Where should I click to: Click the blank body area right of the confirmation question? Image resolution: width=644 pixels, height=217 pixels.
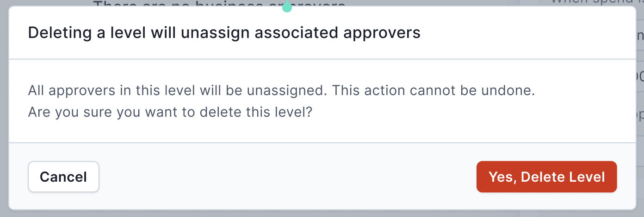[472, 112]
